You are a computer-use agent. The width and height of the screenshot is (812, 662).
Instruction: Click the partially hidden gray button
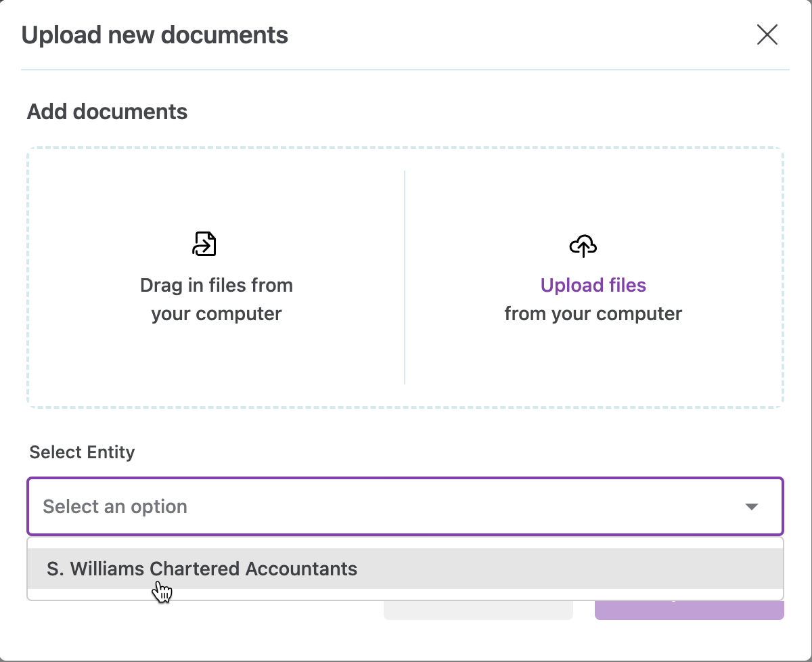478,611
